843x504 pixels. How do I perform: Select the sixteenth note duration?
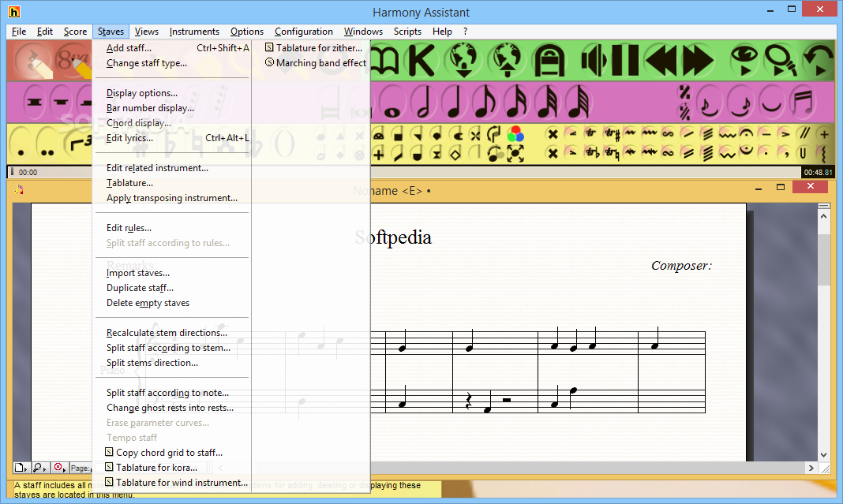click(517, 102)
